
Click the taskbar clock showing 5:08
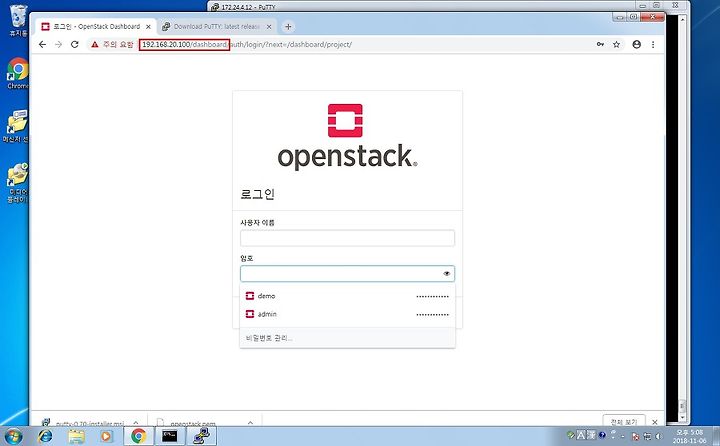(x=689, y=436)
